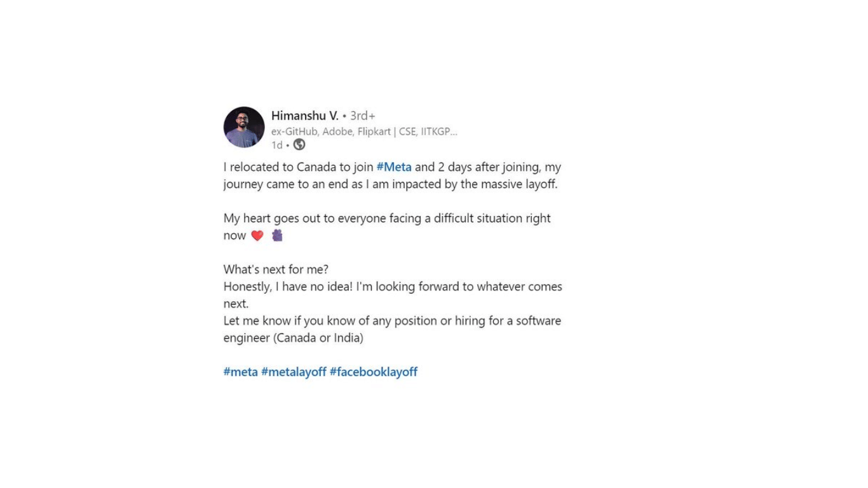868x488 pixels.
Task: Click Himanshu V.'s profile photo
Action: pos(244,127)
